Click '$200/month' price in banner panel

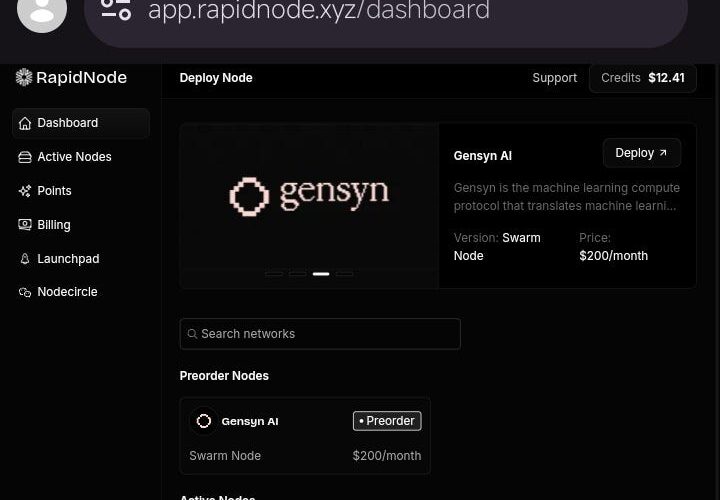pos(613,256)
